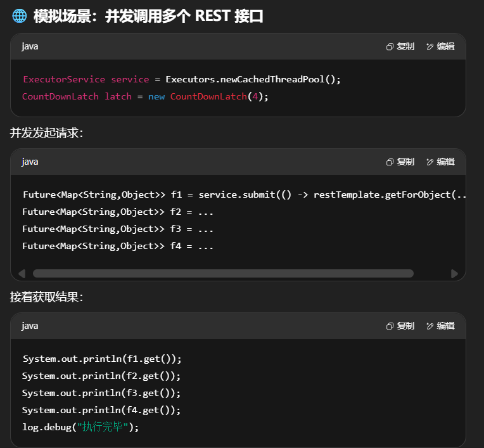The image size is (484, 448).
Task: Click the 接着获取结果 paragraph text
Action: [x=46, y=297]
